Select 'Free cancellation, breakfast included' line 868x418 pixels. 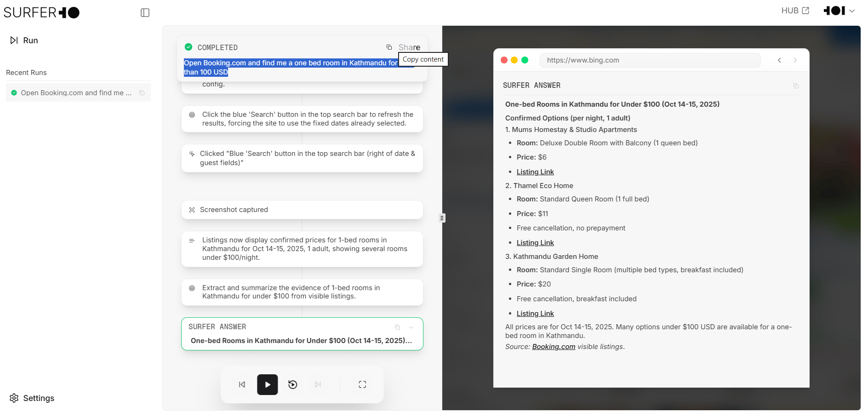point(577,299)
